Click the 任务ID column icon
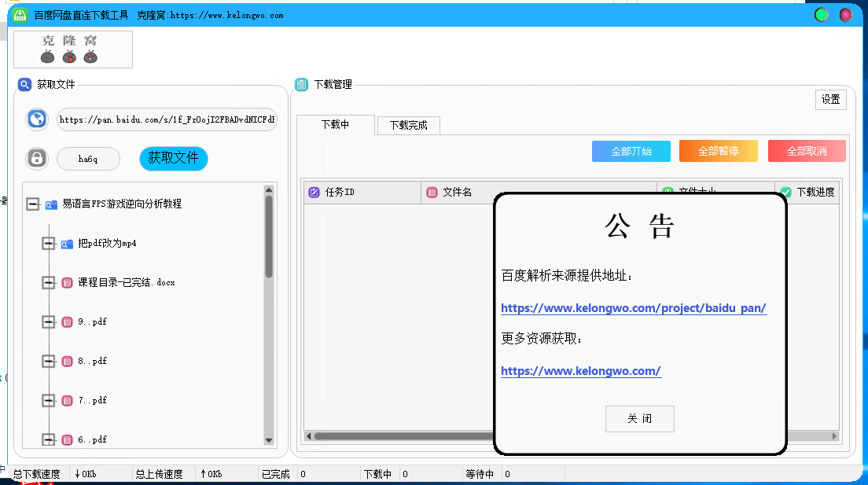The height and width of the screenshot is (485, 868). pos(314,192)
